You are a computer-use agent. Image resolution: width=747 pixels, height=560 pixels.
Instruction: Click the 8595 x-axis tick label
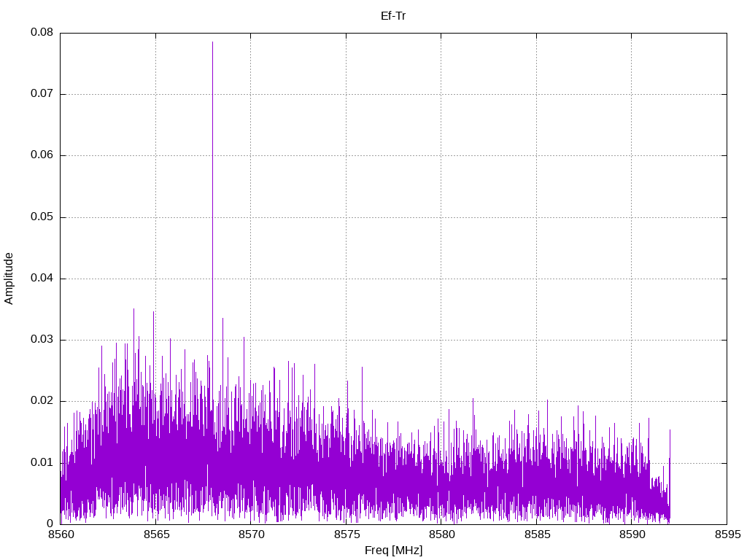click(x=727, y=534)
